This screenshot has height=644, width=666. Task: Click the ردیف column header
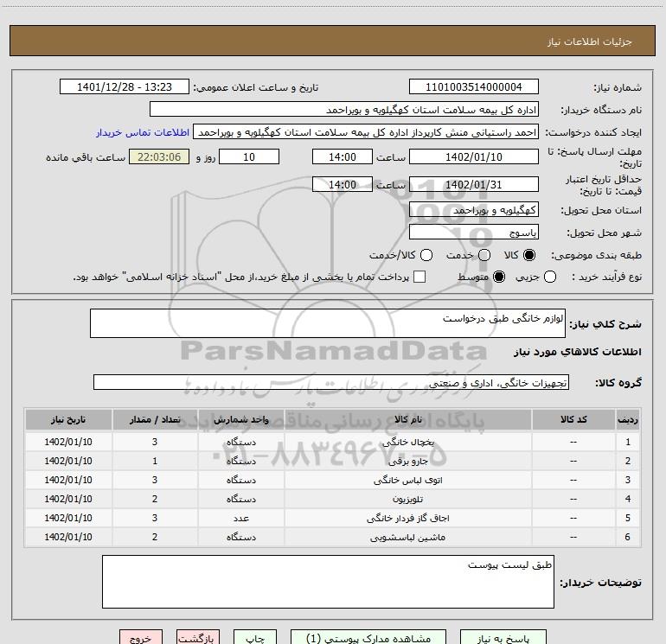628,419
